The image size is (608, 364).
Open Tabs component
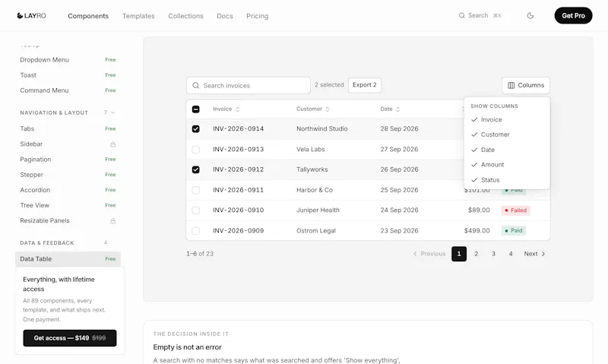pyautogui.click(x=68, y=128)
